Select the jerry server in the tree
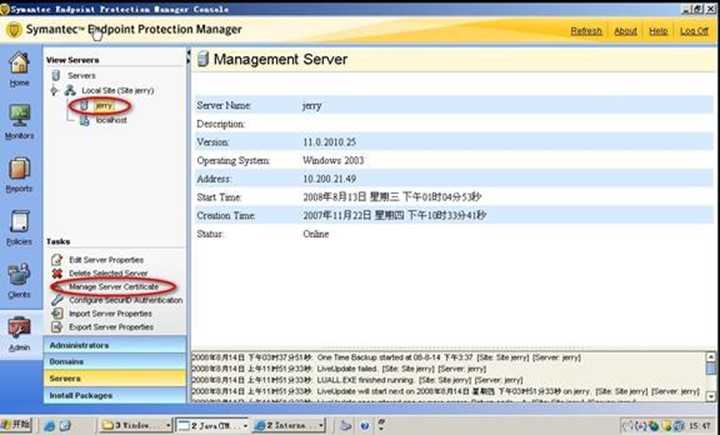Viewport: 720px width, 435px height. pyautogui.click(x=104, y=106)
